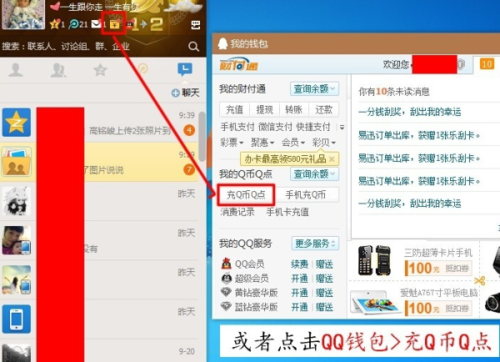Click 充Q币Q点 button
The height and width of the screenshot is (362, 500).
coord(246,195)
